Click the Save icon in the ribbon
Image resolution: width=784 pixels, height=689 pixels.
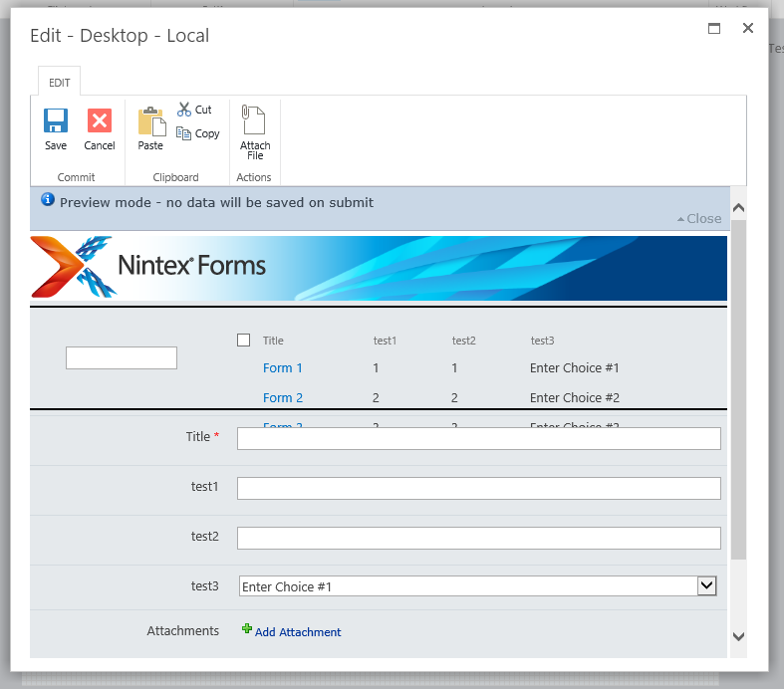56,120
